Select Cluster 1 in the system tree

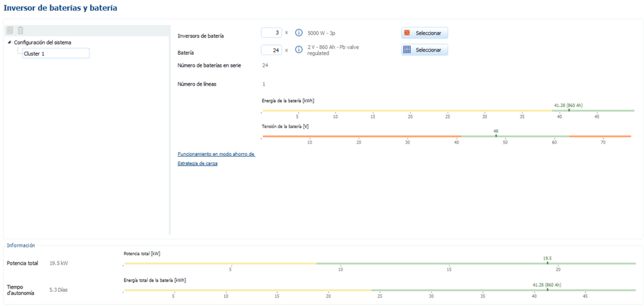(x=55, y=53)
